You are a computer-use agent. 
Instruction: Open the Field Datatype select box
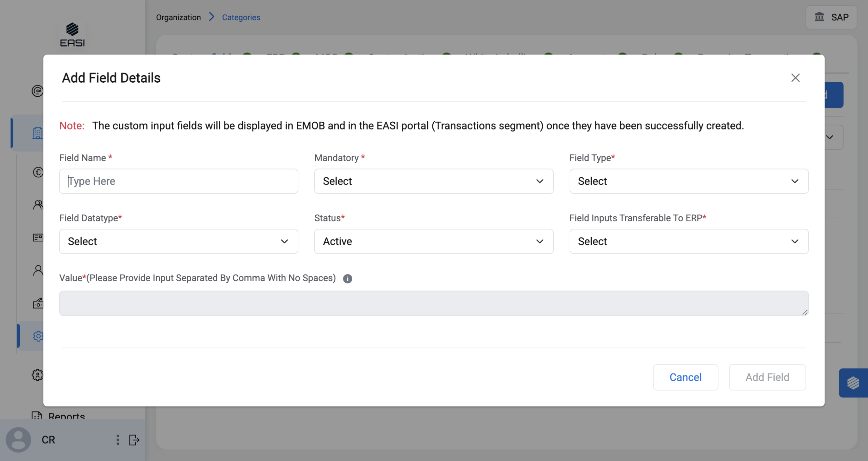[x=178, y=241]
